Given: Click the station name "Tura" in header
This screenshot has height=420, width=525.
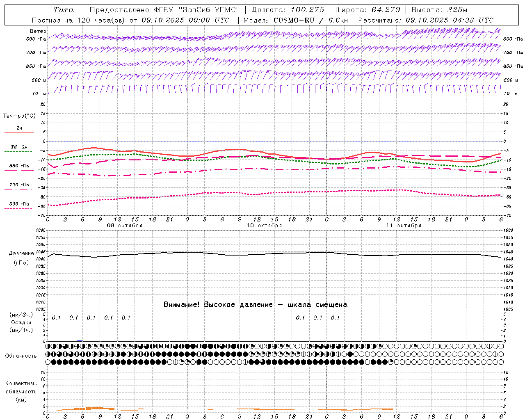Looking at the screenshot, I should 64,10.
